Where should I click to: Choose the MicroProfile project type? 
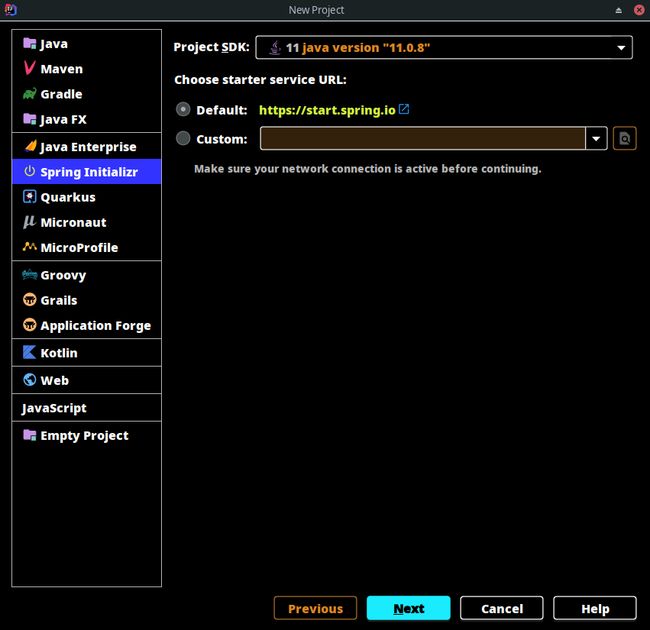(x=87, y=247)
